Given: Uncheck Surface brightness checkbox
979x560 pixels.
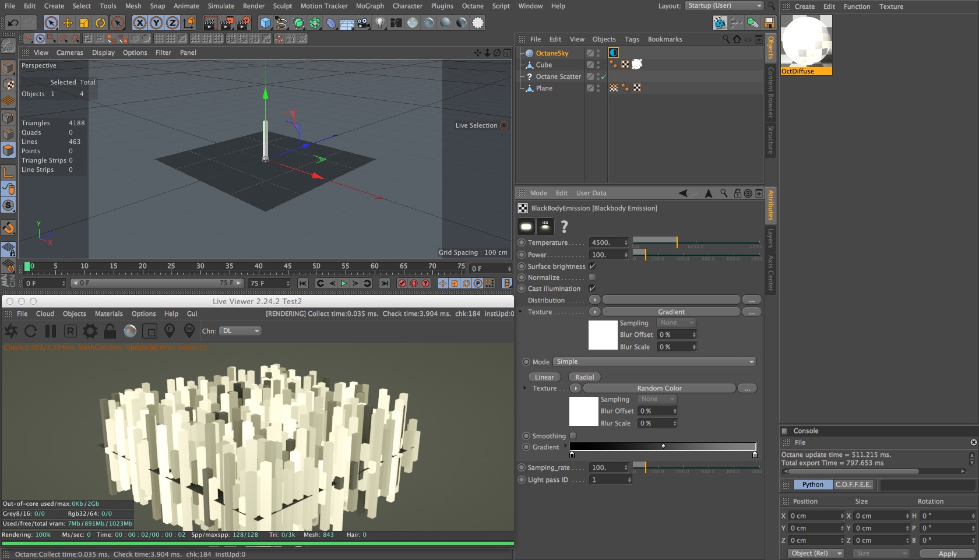Looking at the screenshot, I should point(592,266).
